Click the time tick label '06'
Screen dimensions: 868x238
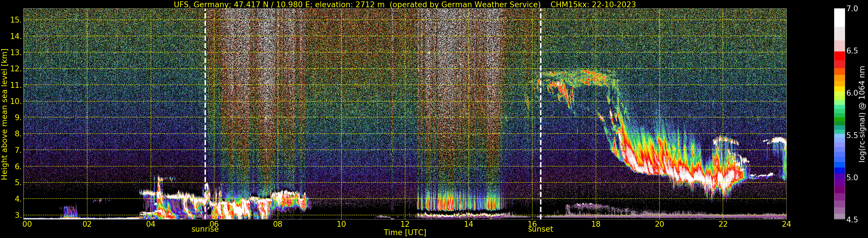pyautogui.click(x=214, y=224)
